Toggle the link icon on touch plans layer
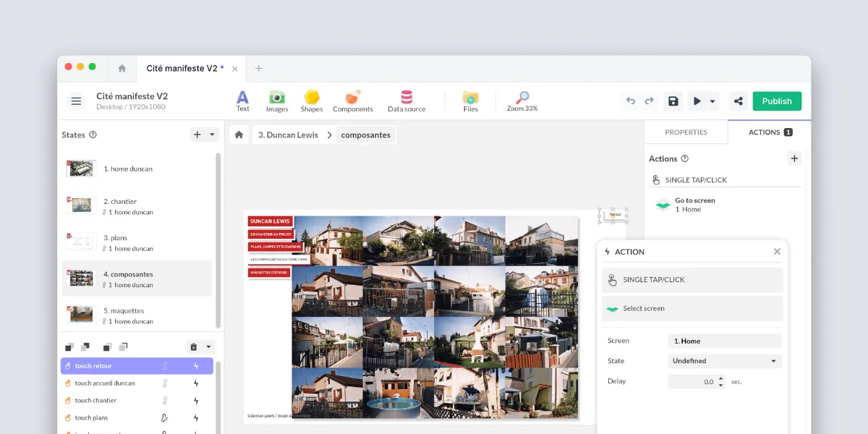Viewport: 868px width, 434px height. [165, 418]
